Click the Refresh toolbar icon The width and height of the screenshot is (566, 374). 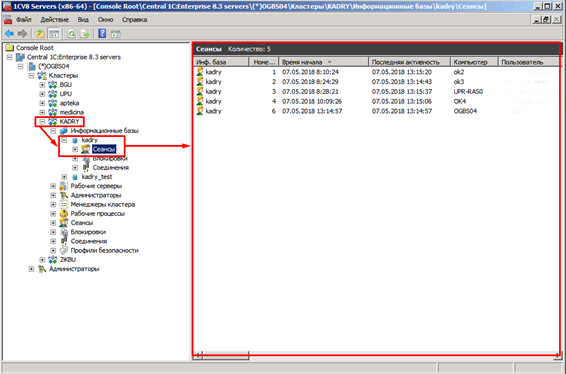point(72,34)
